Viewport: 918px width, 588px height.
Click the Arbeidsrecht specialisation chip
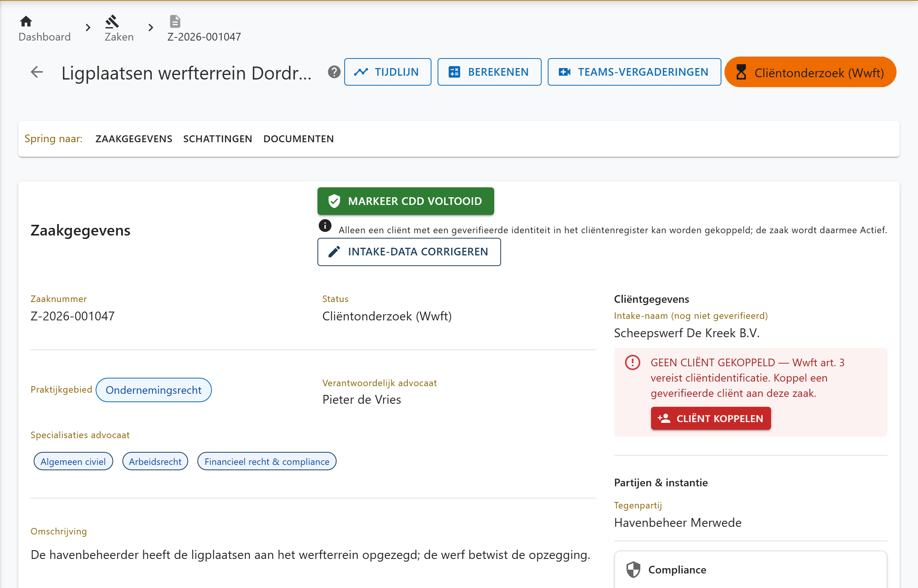(155, 461)
